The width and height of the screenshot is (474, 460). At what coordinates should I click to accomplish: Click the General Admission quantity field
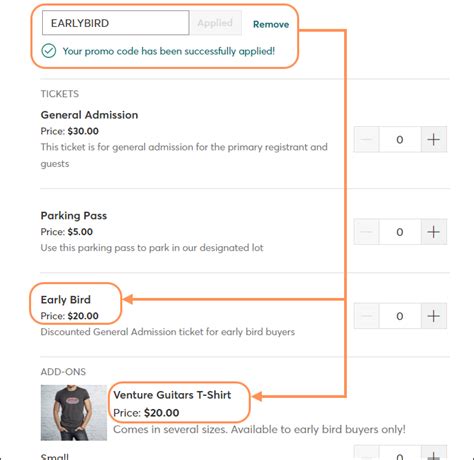click(x=400, y=139)
